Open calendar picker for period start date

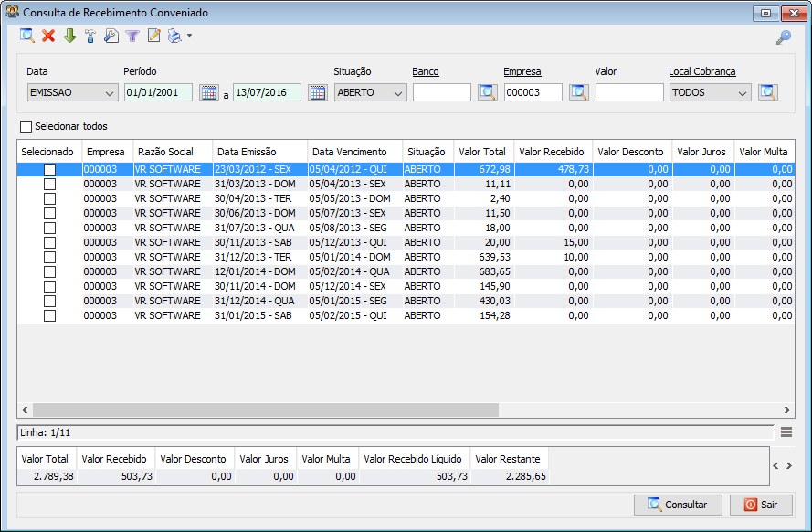[208, 92]
